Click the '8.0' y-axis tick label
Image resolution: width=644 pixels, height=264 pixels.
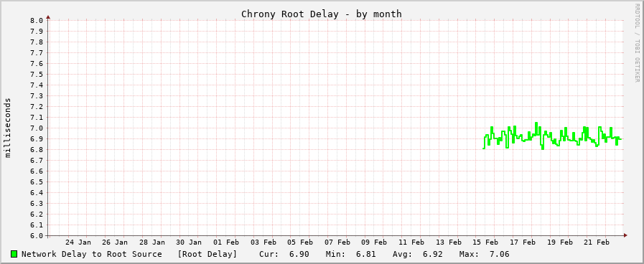coord(37,21)
